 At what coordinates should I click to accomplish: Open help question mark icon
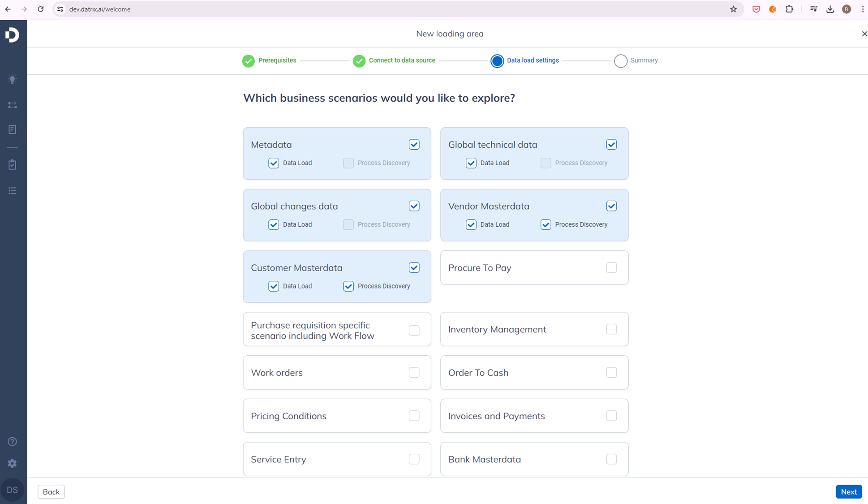click(x=13, y=442)
